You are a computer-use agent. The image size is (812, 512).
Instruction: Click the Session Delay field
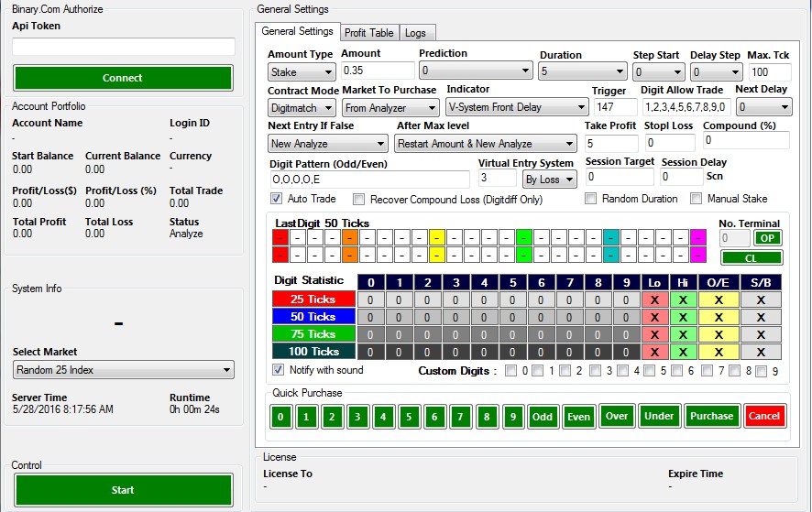[682, 177]
